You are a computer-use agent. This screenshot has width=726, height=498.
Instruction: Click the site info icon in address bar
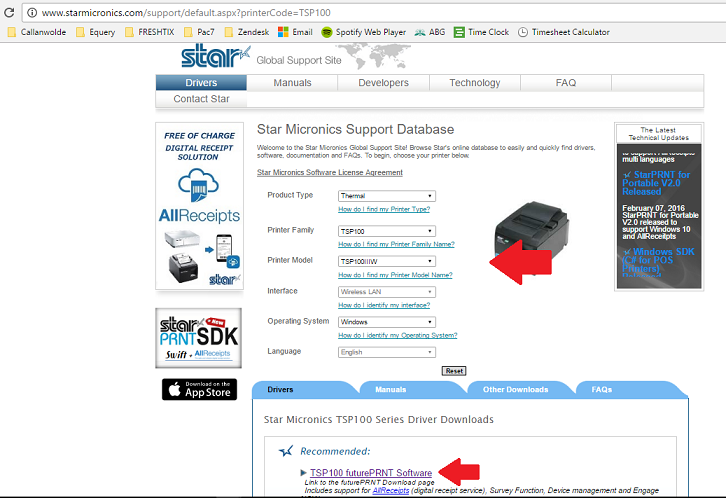32,12
